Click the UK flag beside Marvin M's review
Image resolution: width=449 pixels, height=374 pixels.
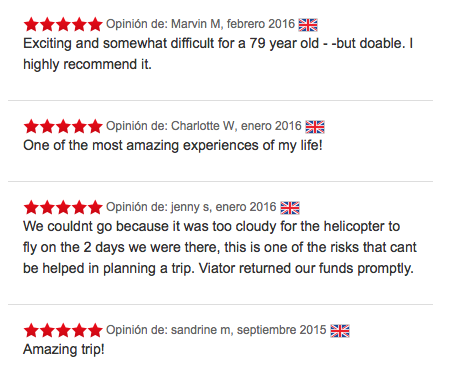tap(308, 25)
